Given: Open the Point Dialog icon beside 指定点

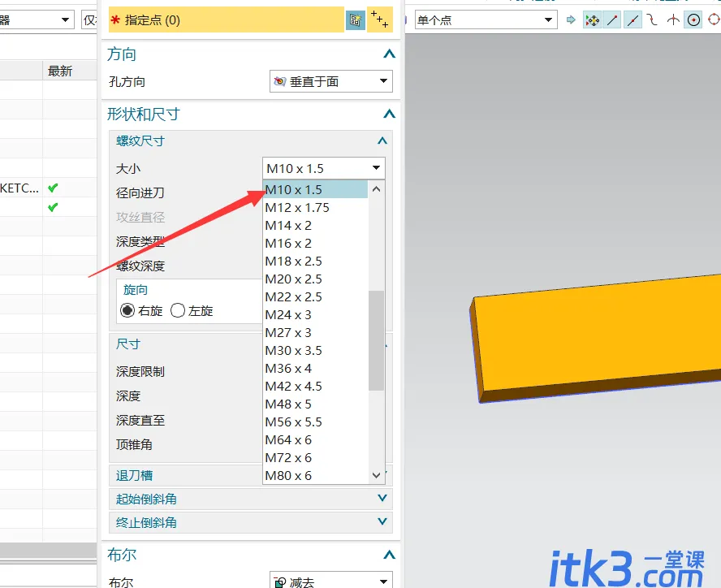Looking at the screenshot, I should coord(355,19).
